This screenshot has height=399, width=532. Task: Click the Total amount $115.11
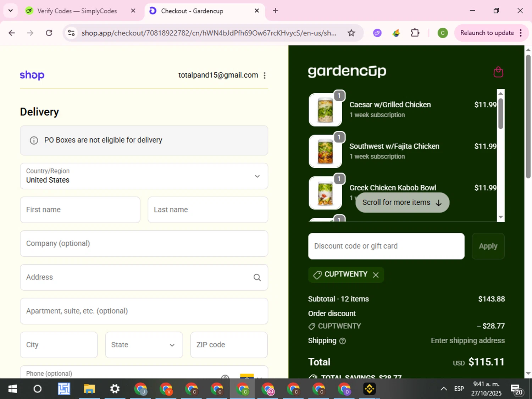pos(486,362)
